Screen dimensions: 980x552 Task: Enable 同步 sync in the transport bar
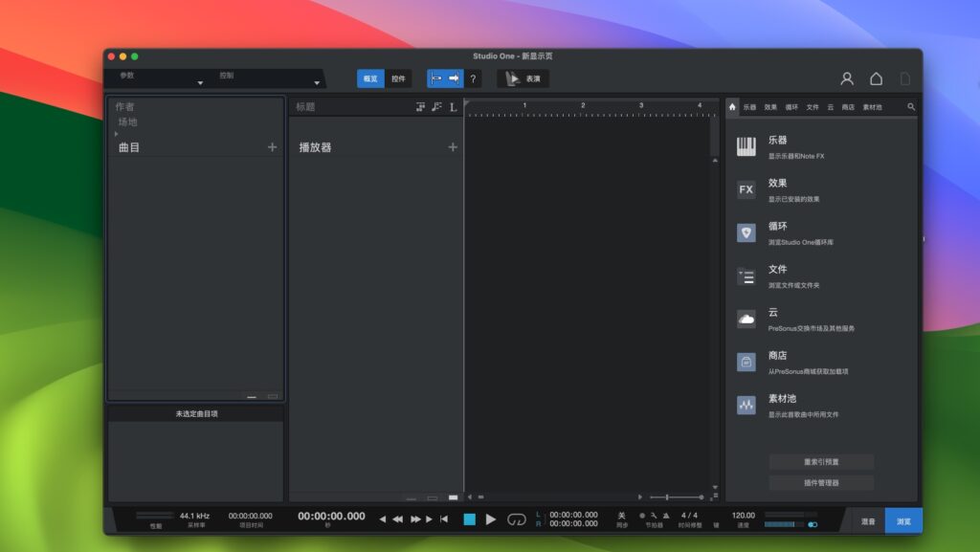pos(621,514)
